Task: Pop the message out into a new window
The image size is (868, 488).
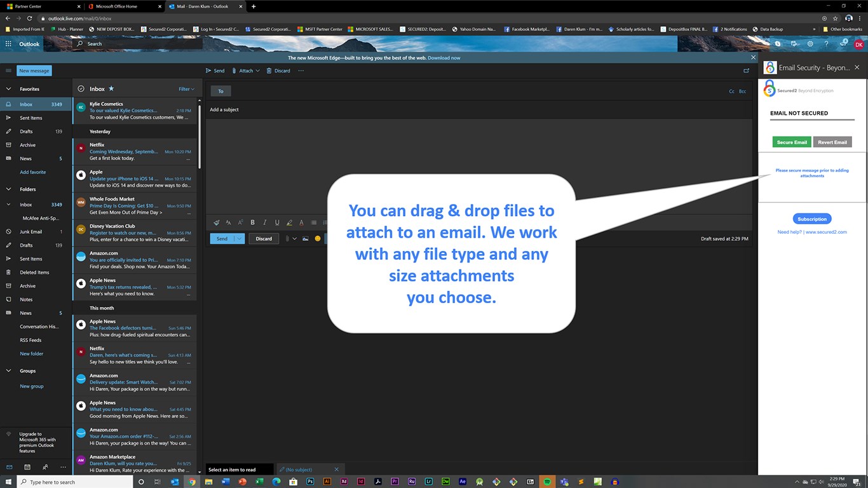Action: [x=746, y=71]
